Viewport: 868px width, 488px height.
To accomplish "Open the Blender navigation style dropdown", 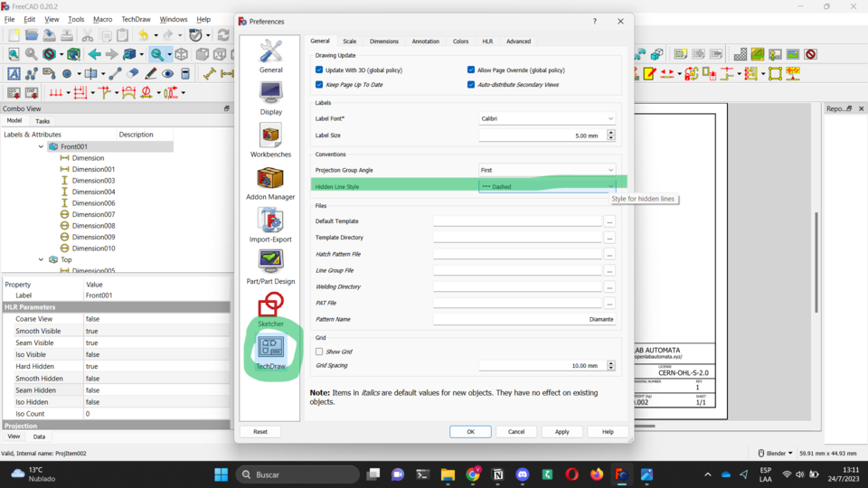I will coord(776,453).
